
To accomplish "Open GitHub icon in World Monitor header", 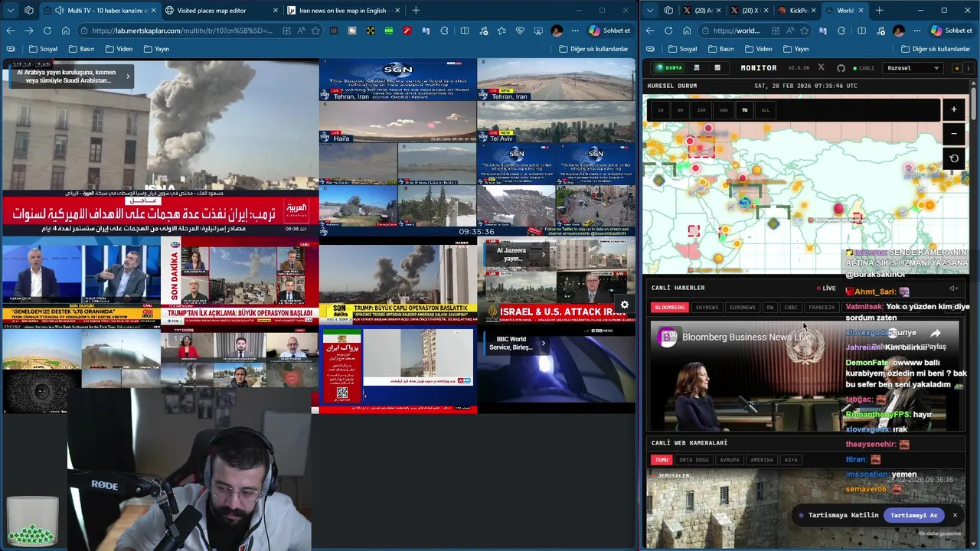I will tap(841, 68).
